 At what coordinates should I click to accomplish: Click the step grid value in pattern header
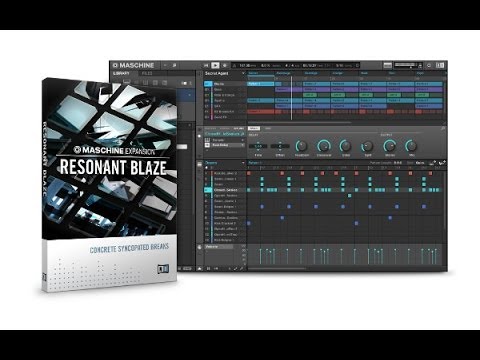pyautogui.click(x=420, y=163)
